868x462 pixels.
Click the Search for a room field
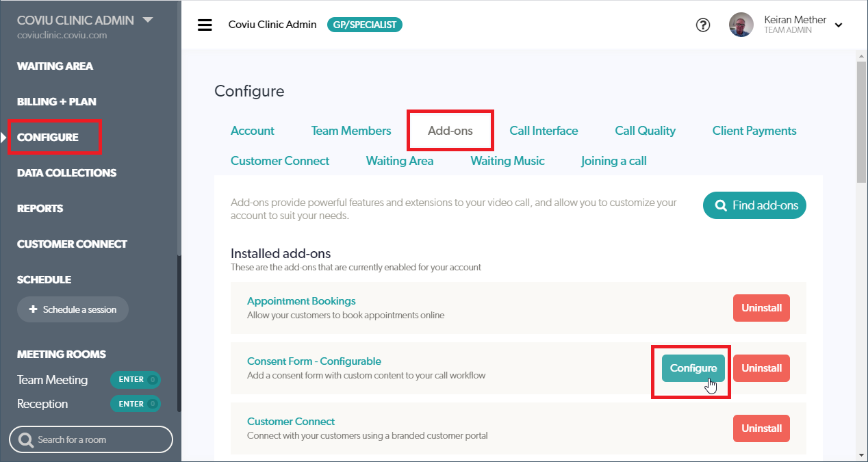pos(91,439)
